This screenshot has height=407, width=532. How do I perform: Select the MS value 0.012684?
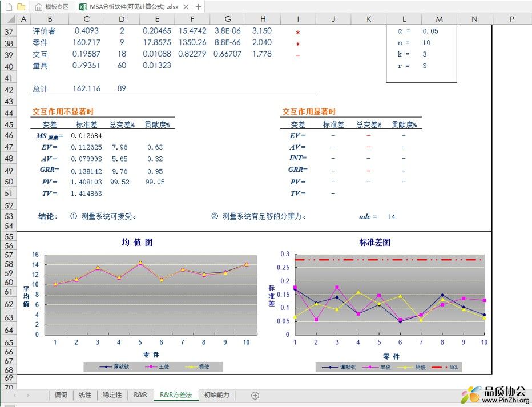pos(87,136)
